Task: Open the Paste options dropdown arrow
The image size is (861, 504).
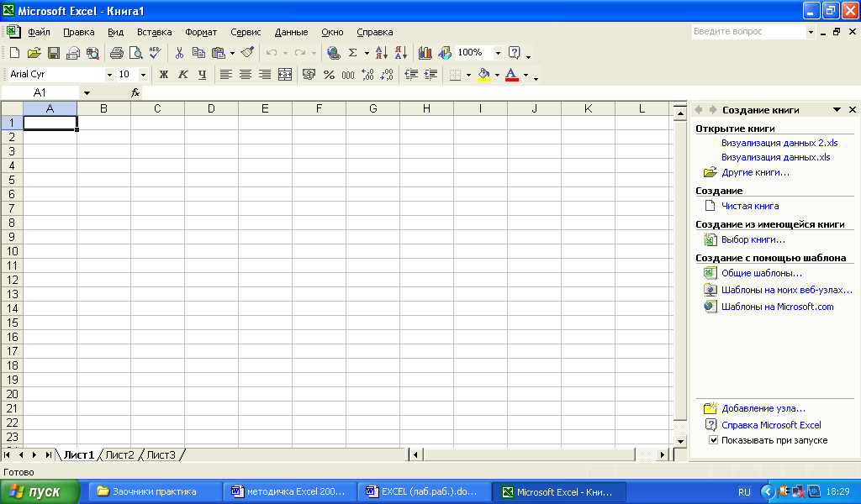Action: coord(232,53)
